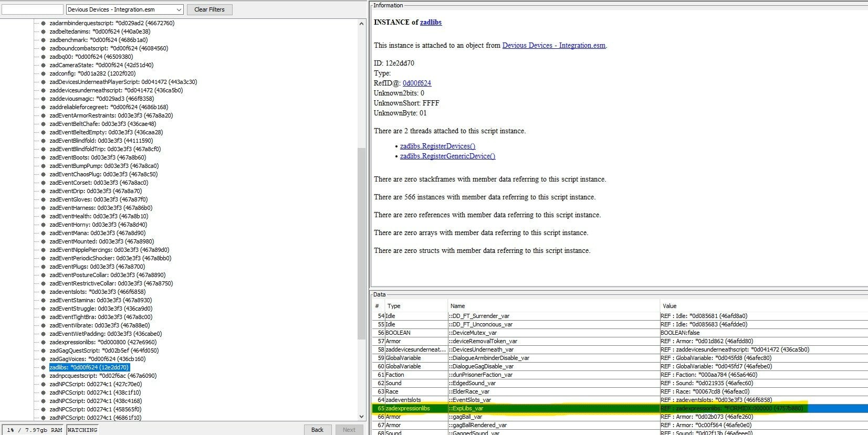This screenshot has height=435, width=868.
Task: Select data row 64 EventSlots_var
Action: coord(620,400)
